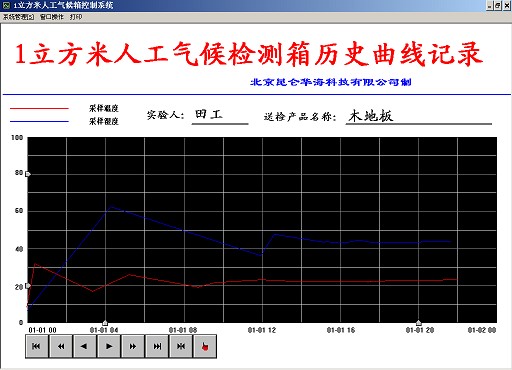Jump to the first record of the curve
512x370 pixels.
37,347
